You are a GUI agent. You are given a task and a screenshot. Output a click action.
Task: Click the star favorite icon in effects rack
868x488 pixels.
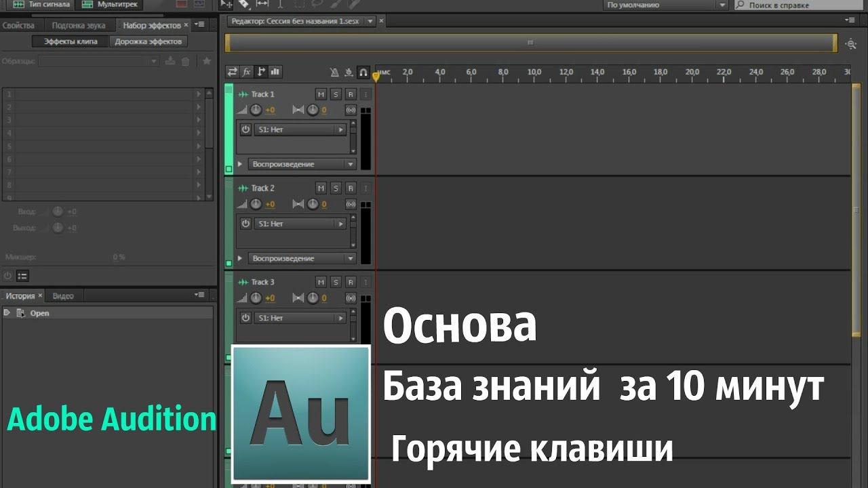[x=207, y=61]
